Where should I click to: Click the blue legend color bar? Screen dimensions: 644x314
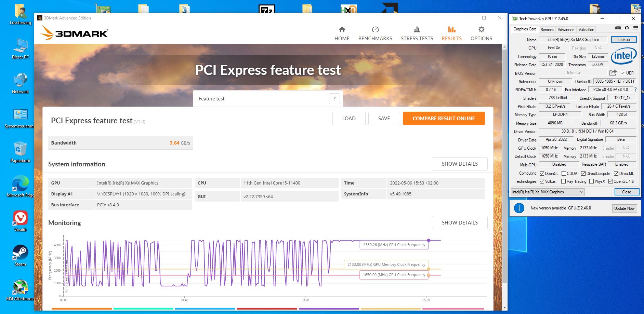coord(205,309)
